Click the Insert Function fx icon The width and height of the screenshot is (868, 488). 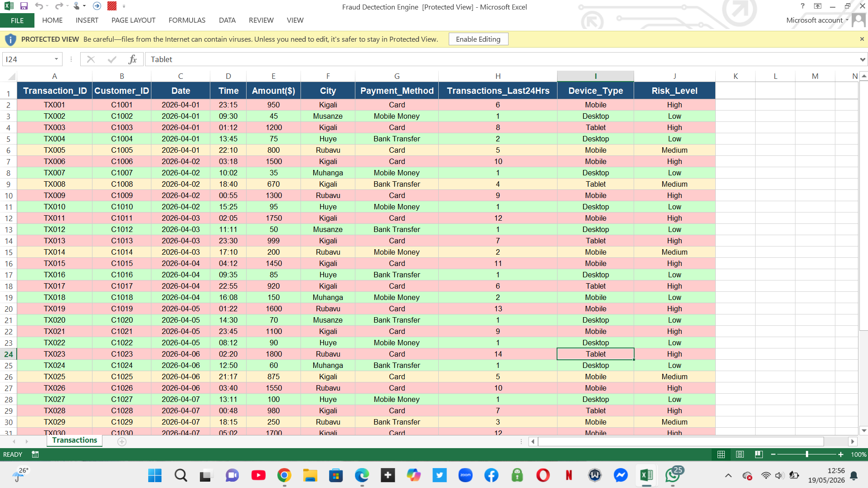tap(132, 59)
